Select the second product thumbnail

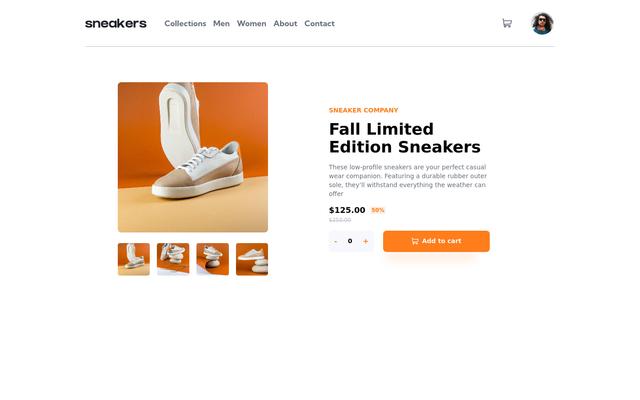173,259
